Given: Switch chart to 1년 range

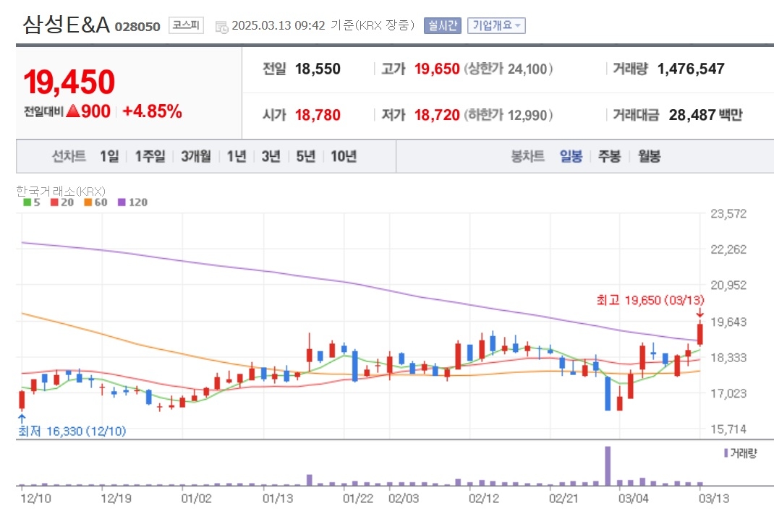Looking at the screenshot, I should [x=237, y=156].
